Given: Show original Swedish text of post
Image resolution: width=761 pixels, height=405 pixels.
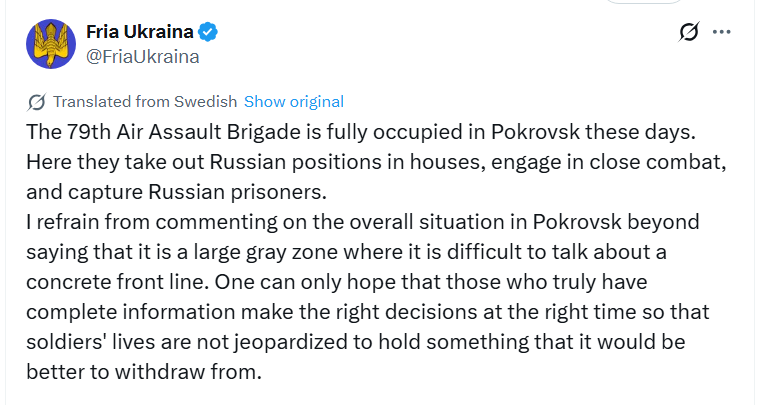Looking at the screenshot, I should point(294,101).
